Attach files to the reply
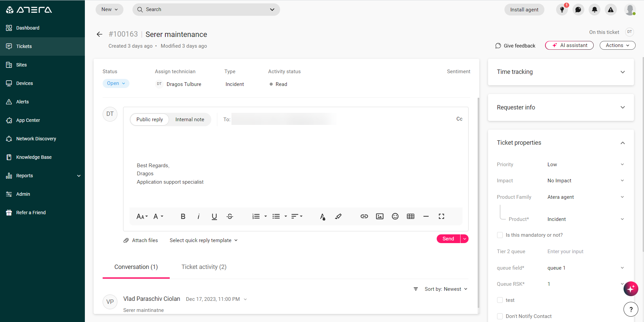This screenshot has height=322, width=644. pos(141,240)
